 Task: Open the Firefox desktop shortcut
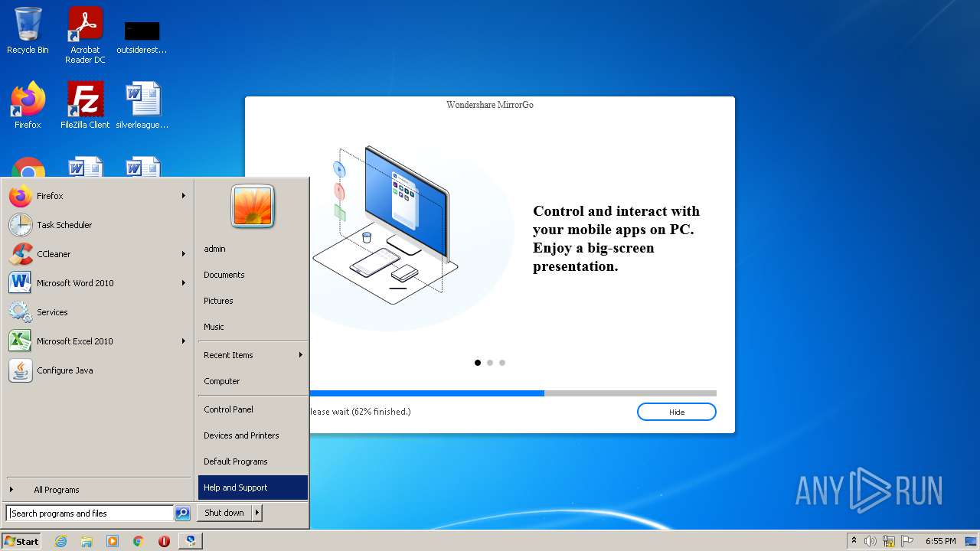28,105
